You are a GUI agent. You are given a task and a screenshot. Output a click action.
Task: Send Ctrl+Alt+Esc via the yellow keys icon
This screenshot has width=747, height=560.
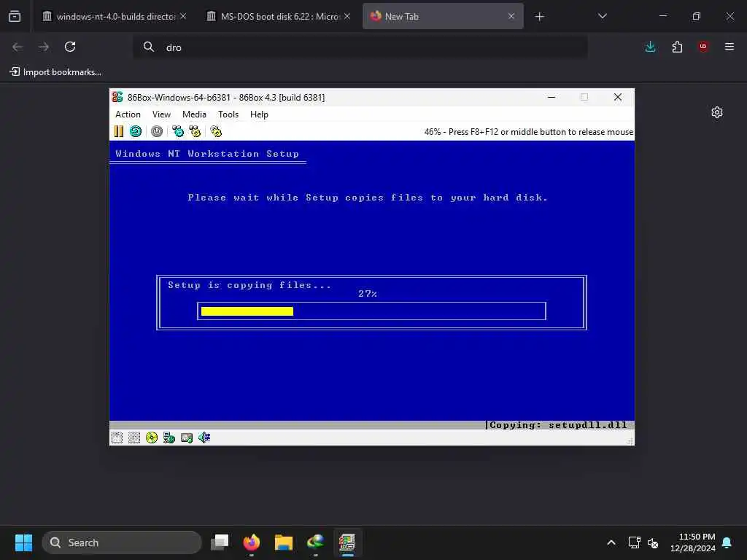click(x=195, y=131)
